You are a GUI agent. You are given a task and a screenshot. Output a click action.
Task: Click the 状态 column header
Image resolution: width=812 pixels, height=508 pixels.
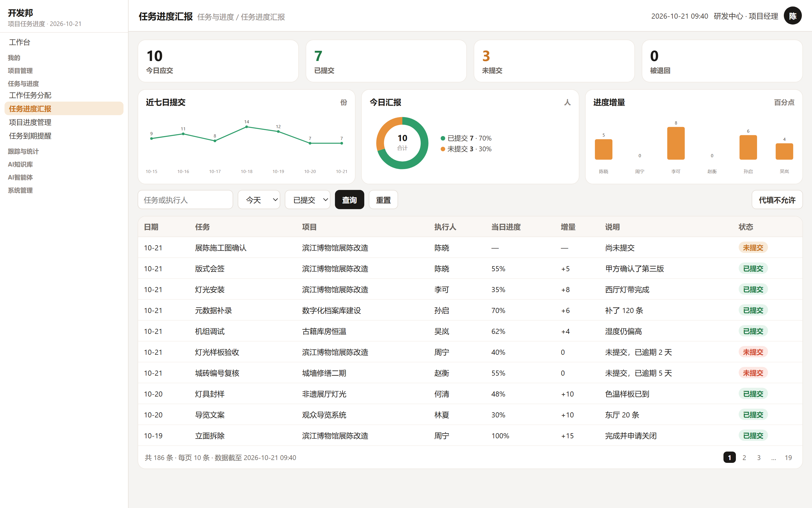tap(745, 227)
